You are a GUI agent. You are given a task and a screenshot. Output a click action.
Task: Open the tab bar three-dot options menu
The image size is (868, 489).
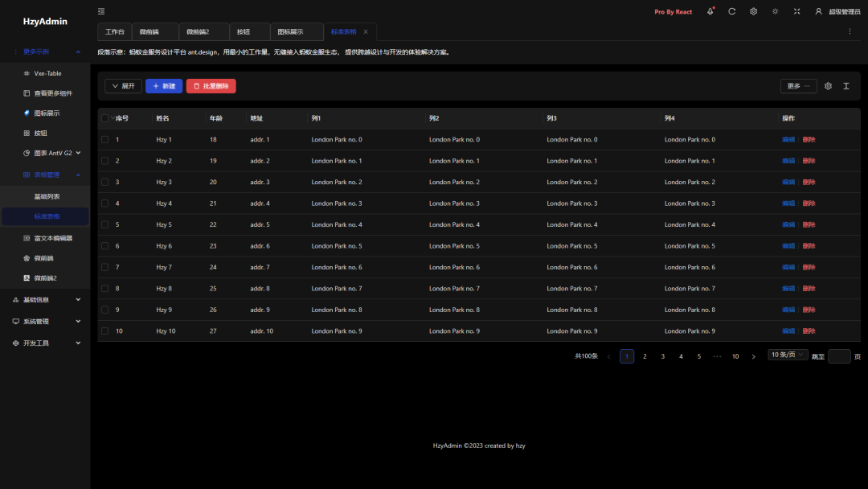850,31
